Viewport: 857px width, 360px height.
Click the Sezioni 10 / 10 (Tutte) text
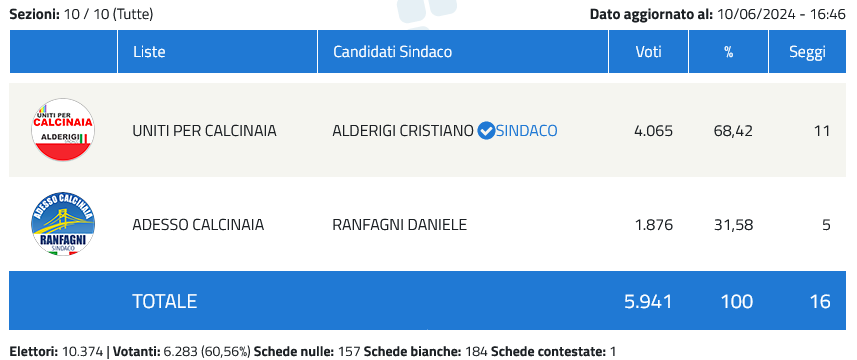pyautogui.click(x=81, y=15)
